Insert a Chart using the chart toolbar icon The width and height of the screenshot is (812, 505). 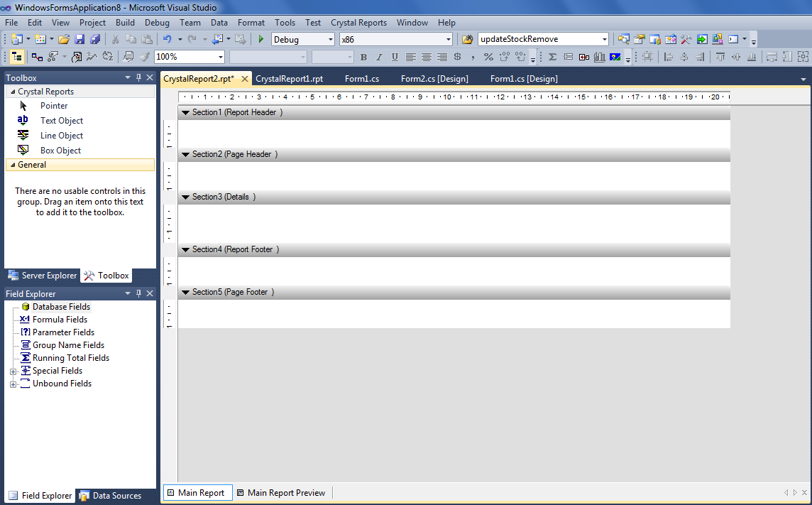pyautogui.click(x=600, y=56)
